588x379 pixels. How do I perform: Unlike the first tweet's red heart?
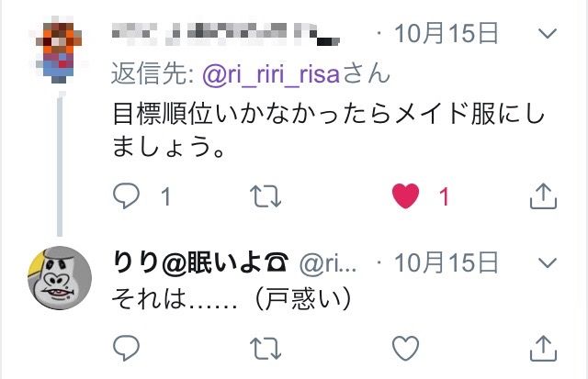point(405,195)
